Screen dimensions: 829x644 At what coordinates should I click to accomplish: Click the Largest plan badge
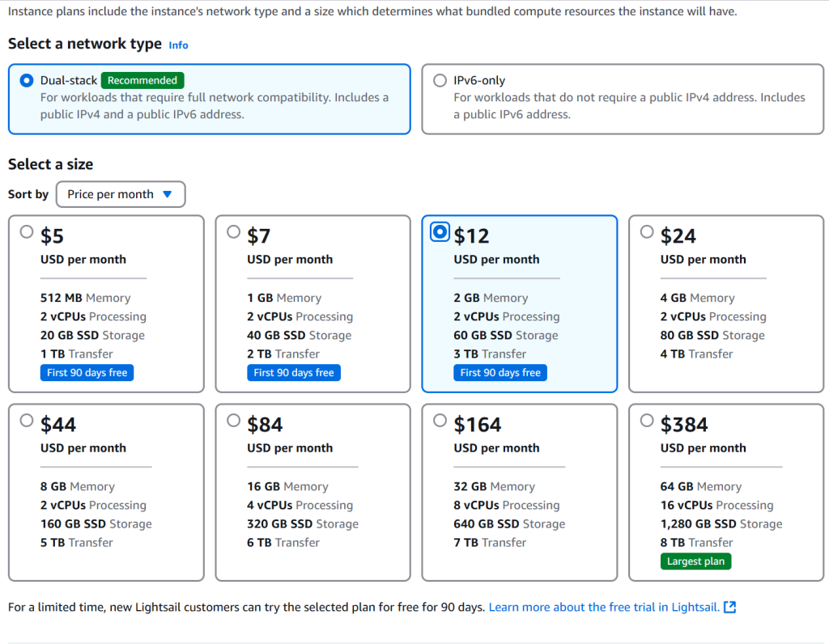click(x=695, y=561)
